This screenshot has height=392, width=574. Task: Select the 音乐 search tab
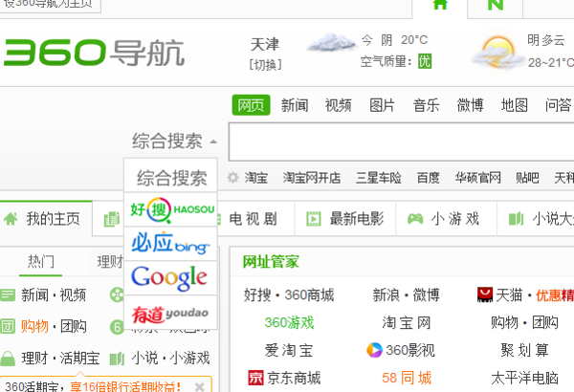click(426, 105)
